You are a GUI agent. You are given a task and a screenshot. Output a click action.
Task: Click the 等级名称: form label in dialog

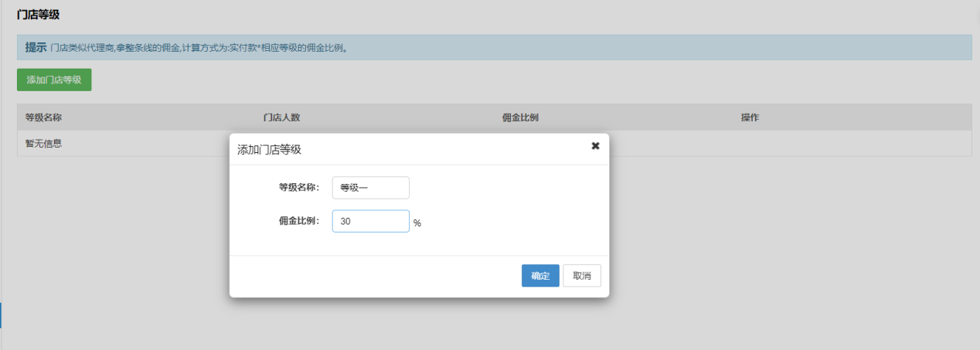[x=299, y=187]
